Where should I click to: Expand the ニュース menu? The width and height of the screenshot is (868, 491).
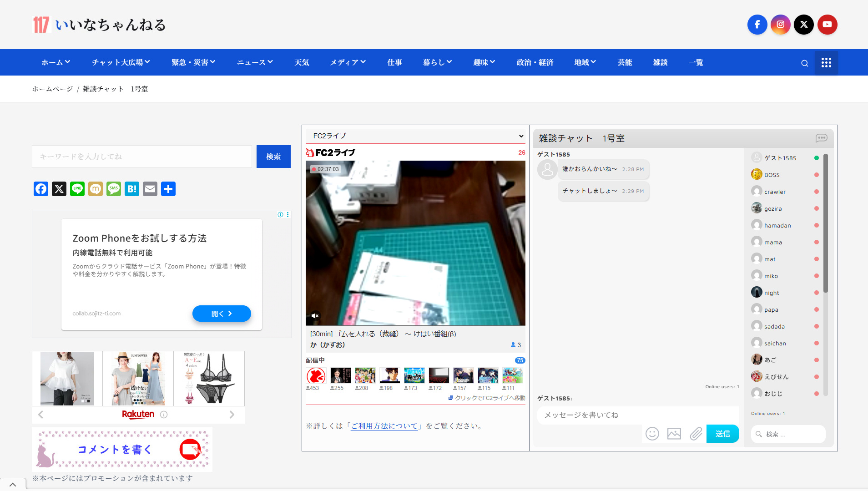[x=255, y=62]
